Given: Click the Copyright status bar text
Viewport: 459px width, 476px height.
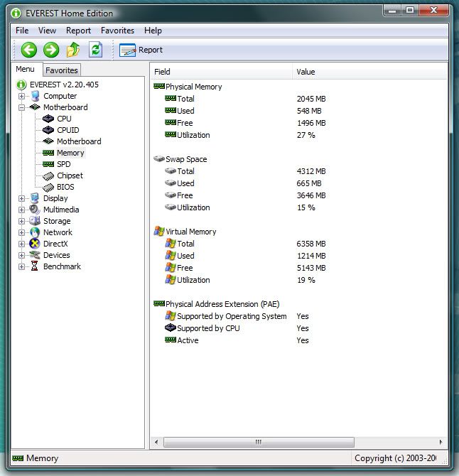Looking at the screenshot, I should coord(395,458).
